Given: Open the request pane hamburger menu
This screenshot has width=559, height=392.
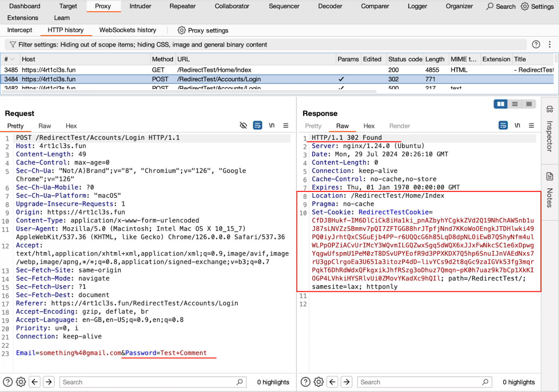Looking at the screenshot, I should (286, 125).
